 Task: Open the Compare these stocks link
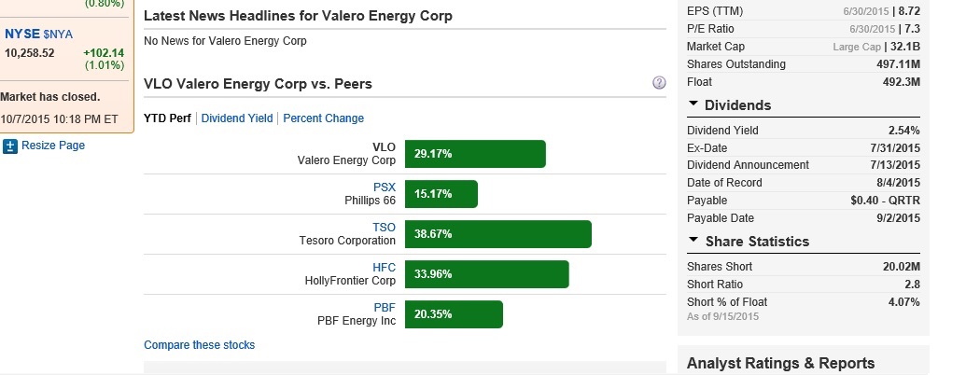tap(199, 345)
